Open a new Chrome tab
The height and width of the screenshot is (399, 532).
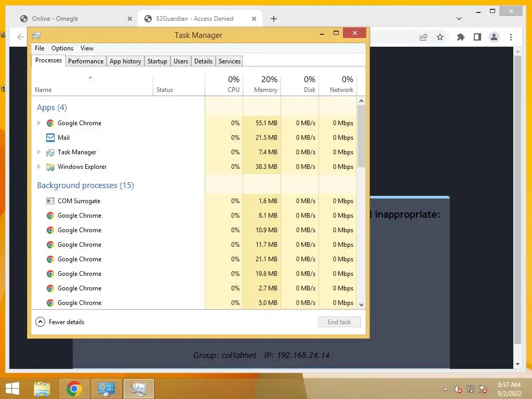pos(274,19)
